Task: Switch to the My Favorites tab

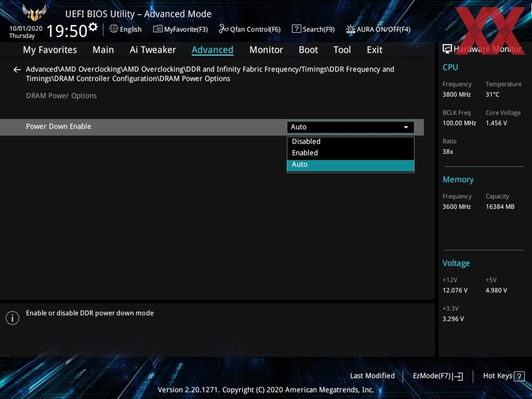Action: pos(50,50)
